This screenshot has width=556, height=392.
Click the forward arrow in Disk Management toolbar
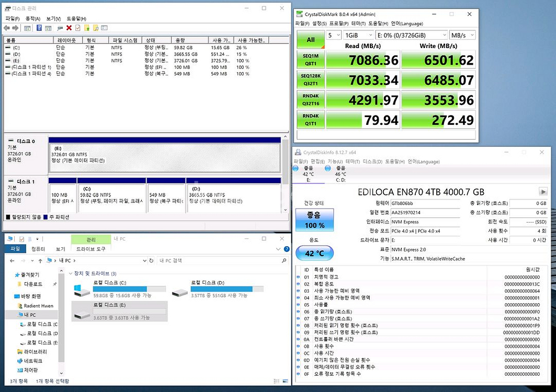15,28
